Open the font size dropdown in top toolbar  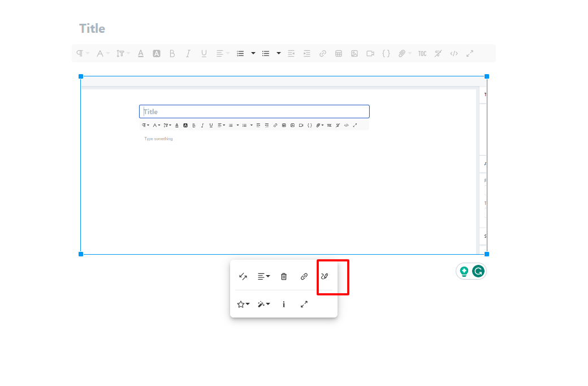tap(123, 54)
